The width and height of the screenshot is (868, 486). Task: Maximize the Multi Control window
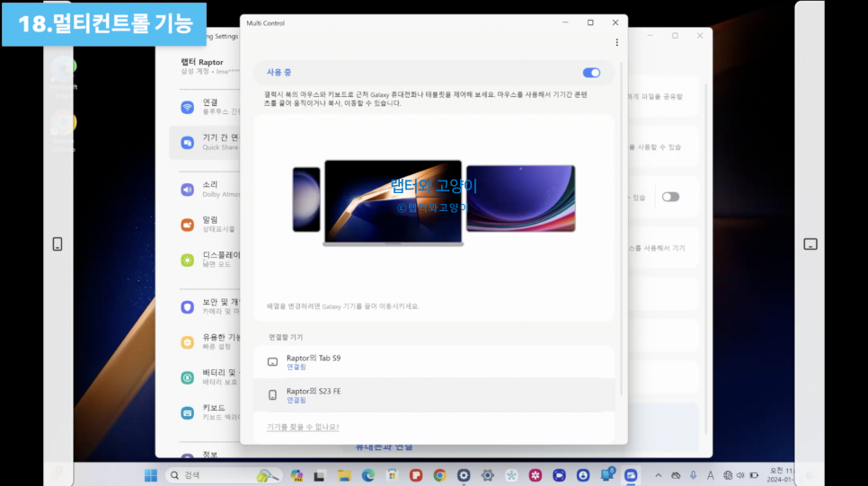click(x=590, y=22)
